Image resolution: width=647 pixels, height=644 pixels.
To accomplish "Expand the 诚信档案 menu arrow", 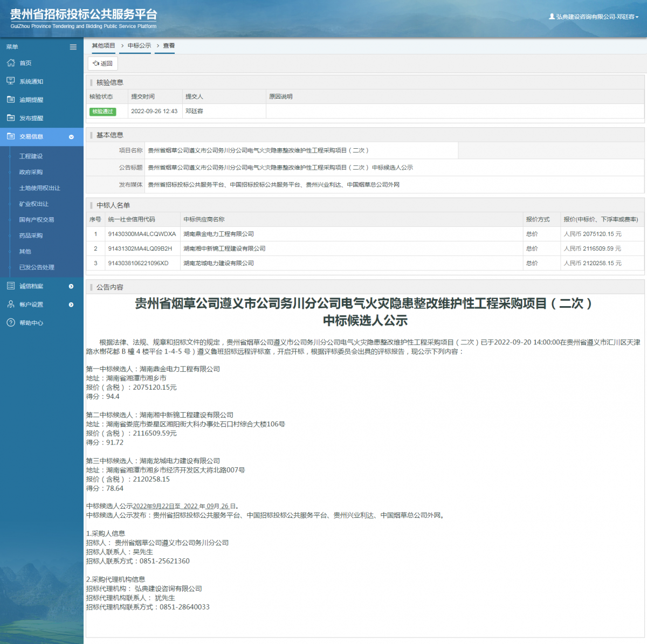I will (71, 286).
